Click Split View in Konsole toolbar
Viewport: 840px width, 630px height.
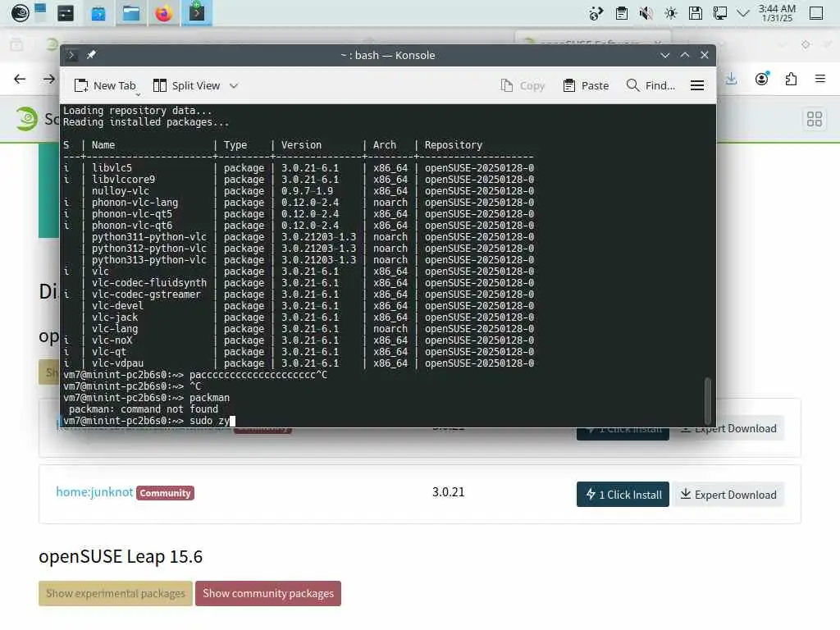pyautogui.click(x=186, y=85)
